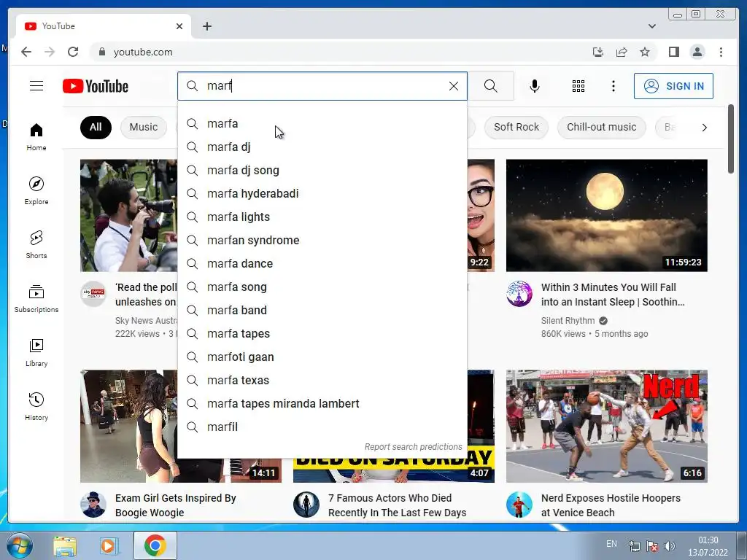This screenshot has height=560, width=747.
Task: Open Subscriptions in the sidebar
Action: [x=36, y=298]
